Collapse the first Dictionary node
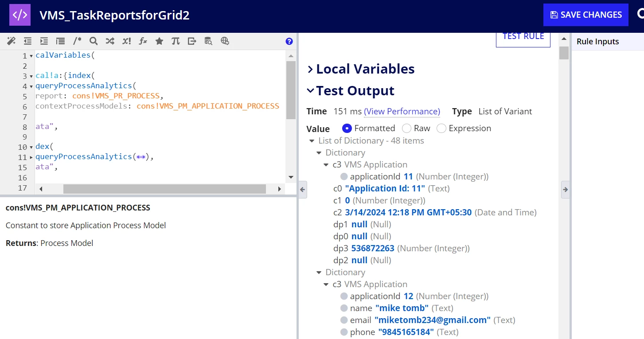Screen dimensions: 644x339 319,153
